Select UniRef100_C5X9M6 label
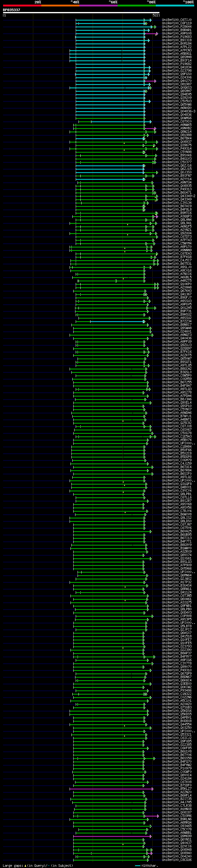 [x=176, y=816]
